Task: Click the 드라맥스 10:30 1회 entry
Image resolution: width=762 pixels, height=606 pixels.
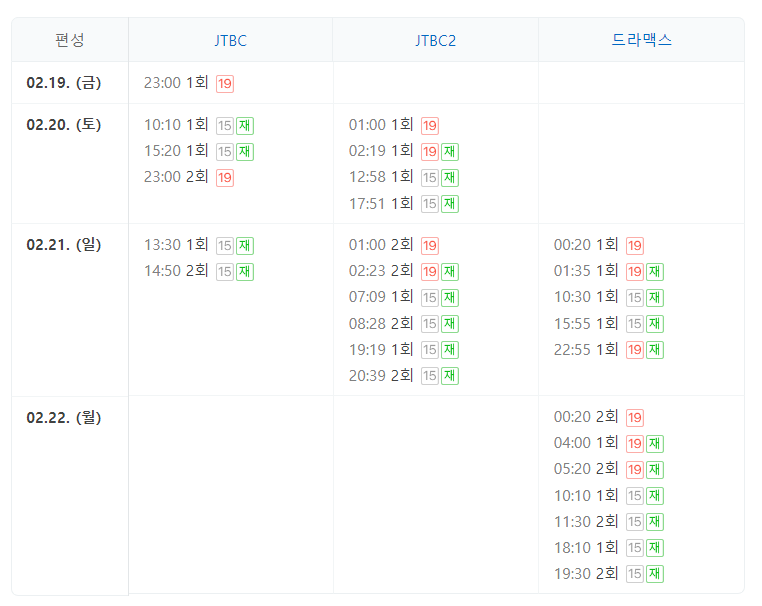Action: pos(586,296)
